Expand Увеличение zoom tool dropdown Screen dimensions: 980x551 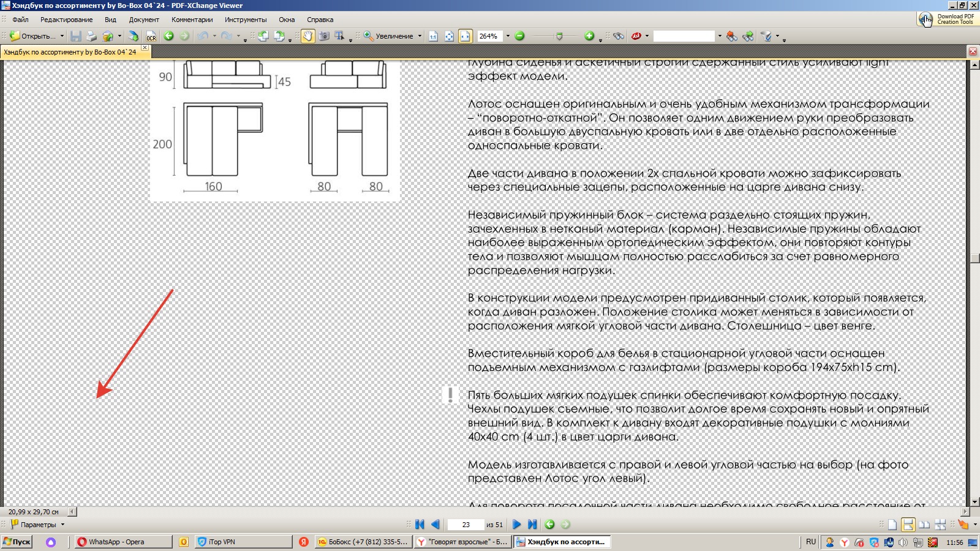(420, 36)
